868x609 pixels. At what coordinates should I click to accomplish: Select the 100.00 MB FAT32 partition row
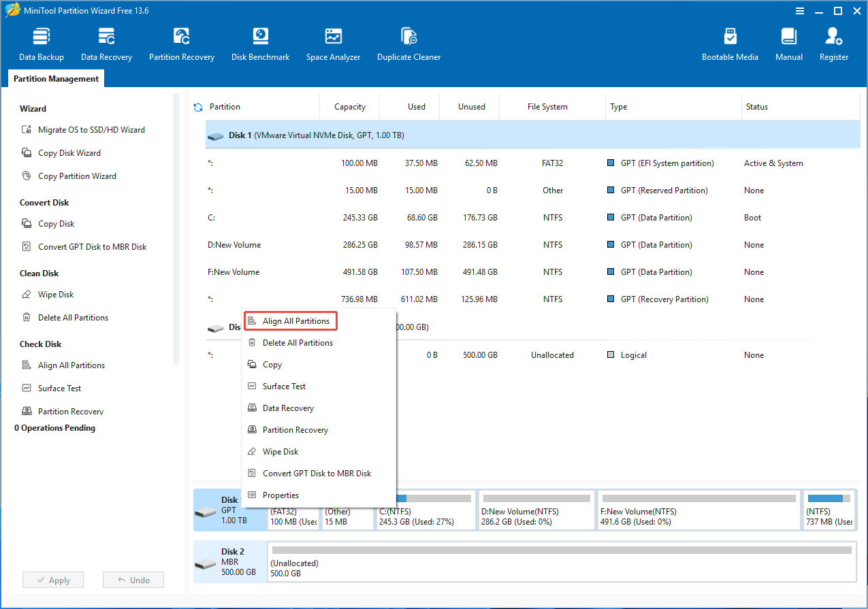click(x=533, y=163)
